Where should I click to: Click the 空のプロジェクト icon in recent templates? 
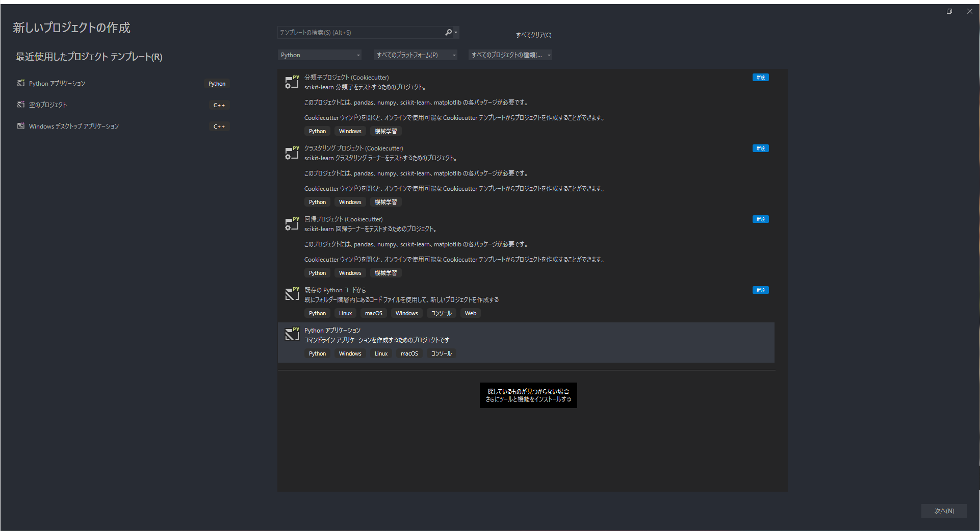(21, 104)
